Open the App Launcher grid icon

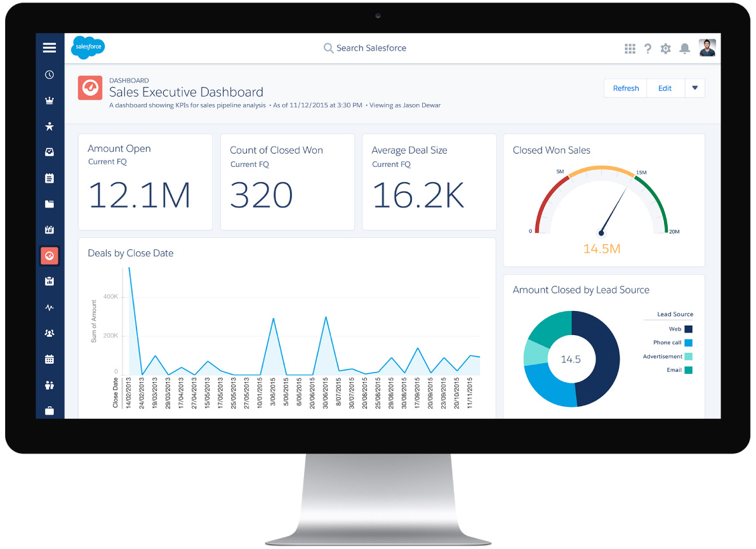(x=630, y=48)
